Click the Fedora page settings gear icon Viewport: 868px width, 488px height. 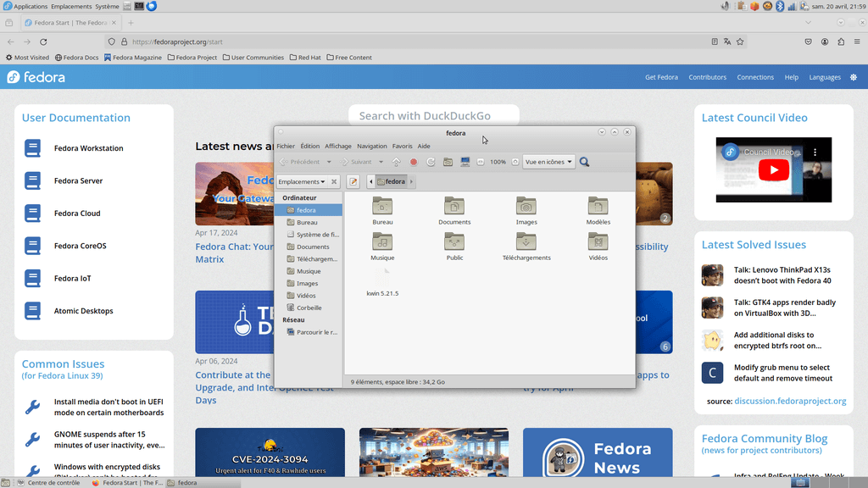pos(854,77)
